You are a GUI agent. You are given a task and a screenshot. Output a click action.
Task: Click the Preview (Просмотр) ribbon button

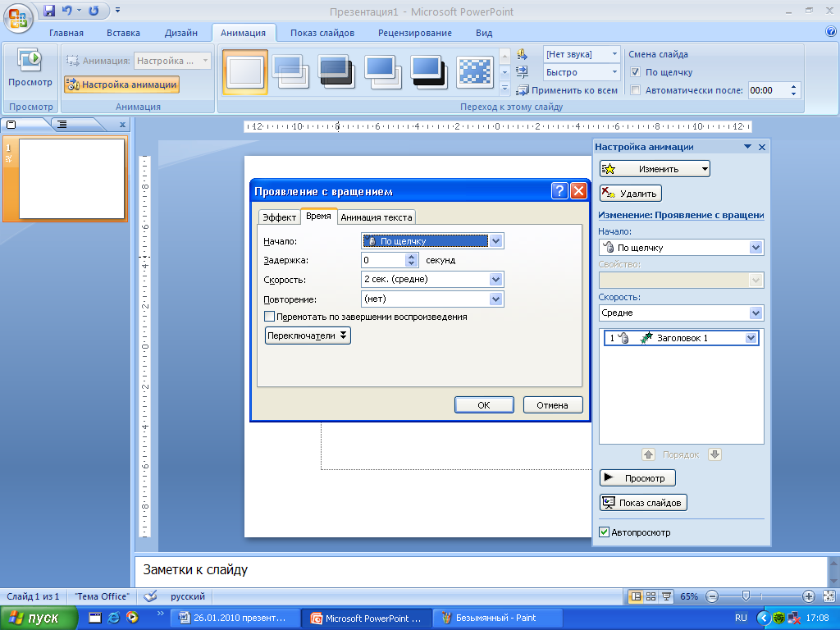[x=30, y=70]
